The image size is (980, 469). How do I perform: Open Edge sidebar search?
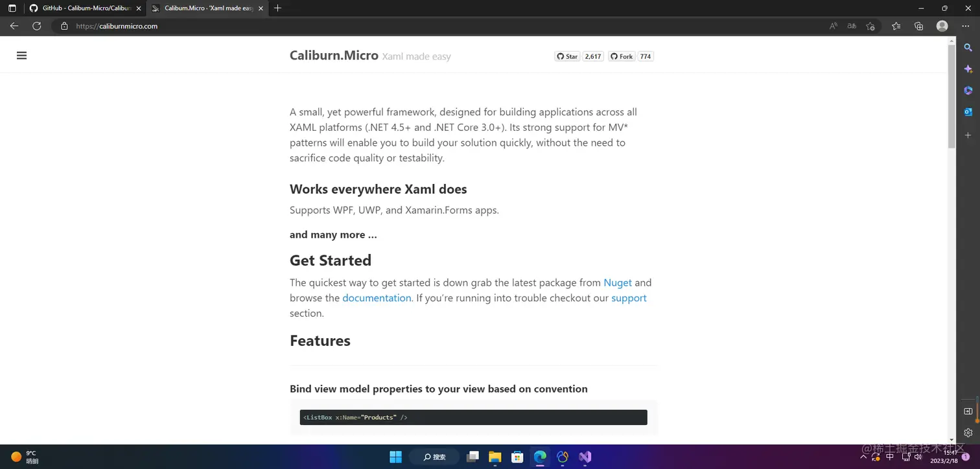pos(968,48)
